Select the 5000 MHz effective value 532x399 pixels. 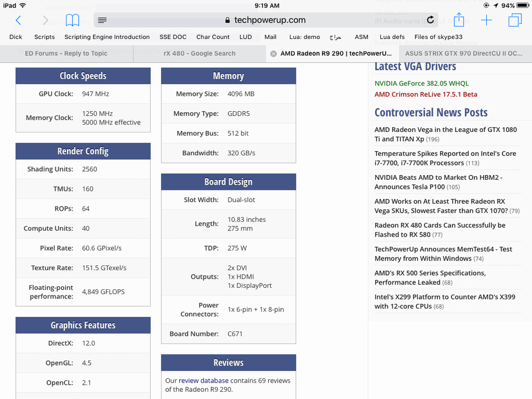click(111, 122)
